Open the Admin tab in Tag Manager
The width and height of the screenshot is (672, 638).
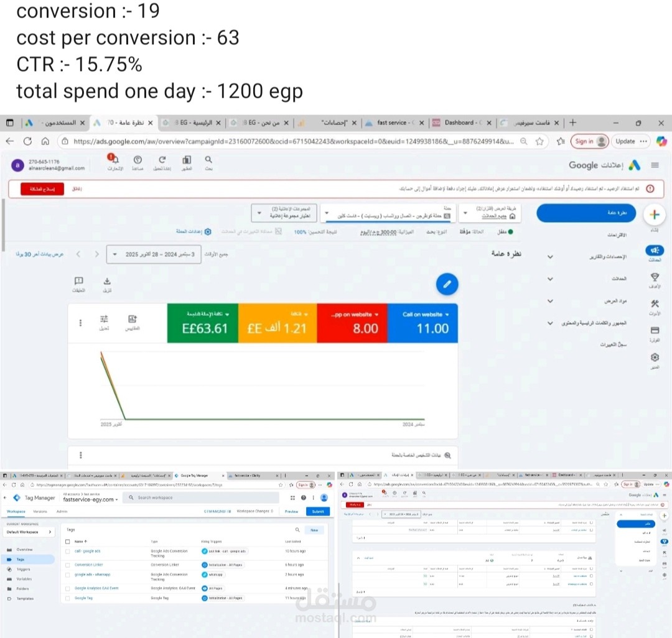[62, 512]
